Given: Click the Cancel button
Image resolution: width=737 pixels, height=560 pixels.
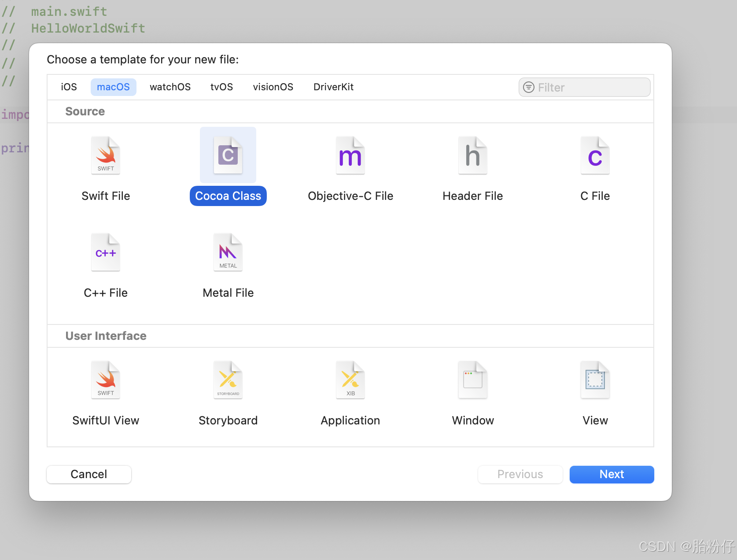Looking at the screenshot, I should (89, 474).
